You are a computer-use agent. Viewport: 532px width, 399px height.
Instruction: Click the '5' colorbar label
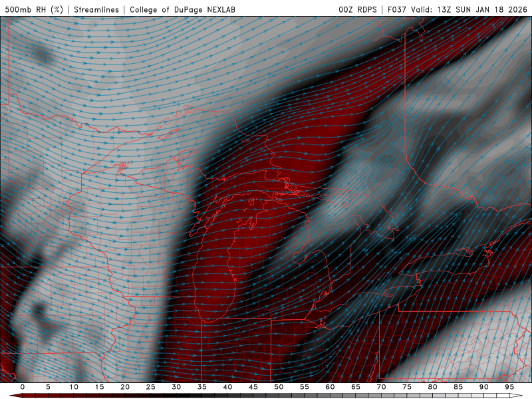pos(48,387)
